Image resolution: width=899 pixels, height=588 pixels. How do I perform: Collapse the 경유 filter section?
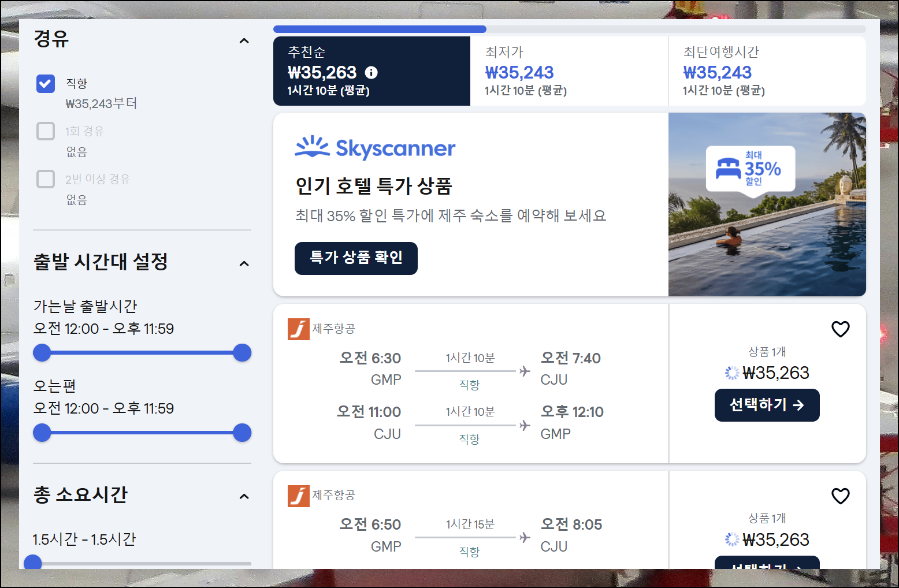244,40
